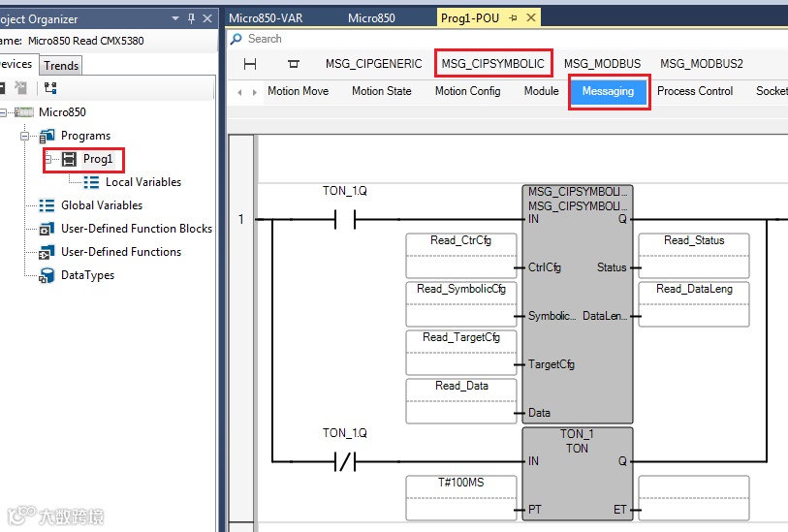The image size is (788, 532).
Task: Click the Read_DataLeng output variable box
Action: click(x=694, y=304)
